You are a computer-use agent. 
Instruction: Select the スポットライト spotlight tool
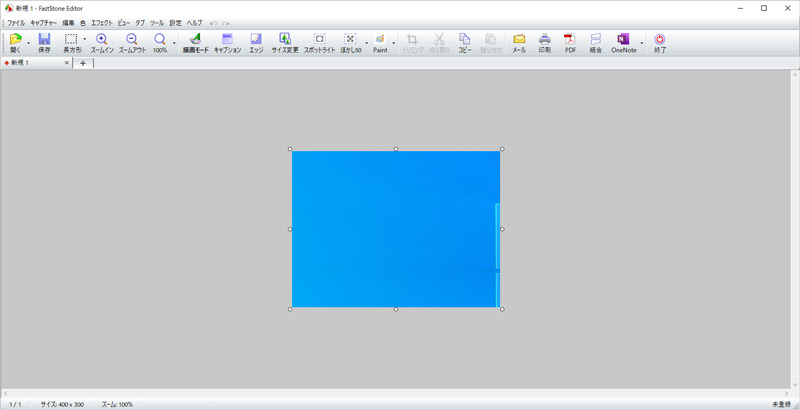[320, 42]
